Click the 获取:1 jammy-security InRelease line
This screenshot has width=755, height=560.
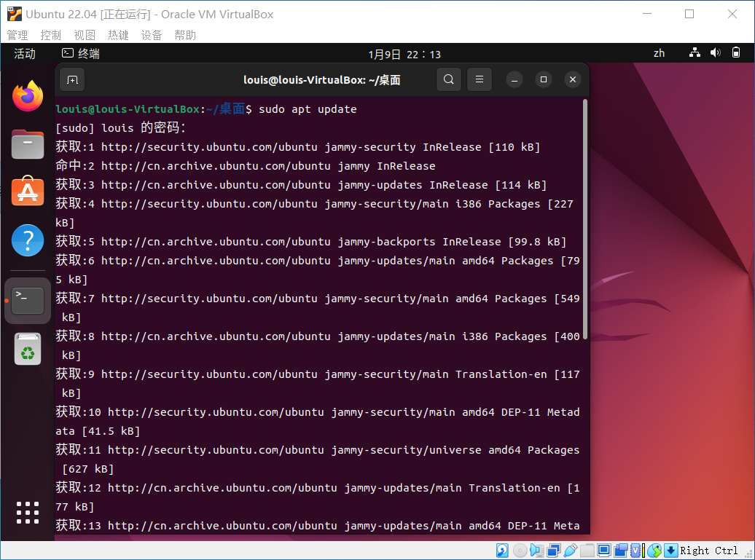click(x=297, y=146)
